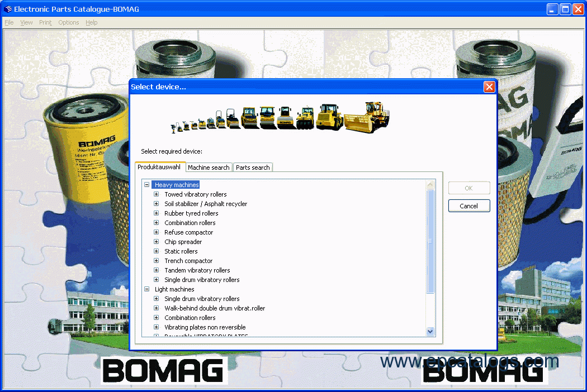The height and width of the screenshot is (392, 587).
Task: Click the device tree scrollbar thumb
Action: tap(430, 241)
